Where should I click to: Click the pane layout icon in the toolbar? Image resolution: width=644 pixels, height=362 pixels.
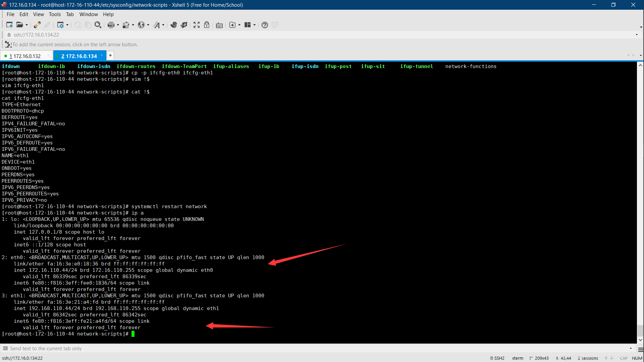pos(248,25)
